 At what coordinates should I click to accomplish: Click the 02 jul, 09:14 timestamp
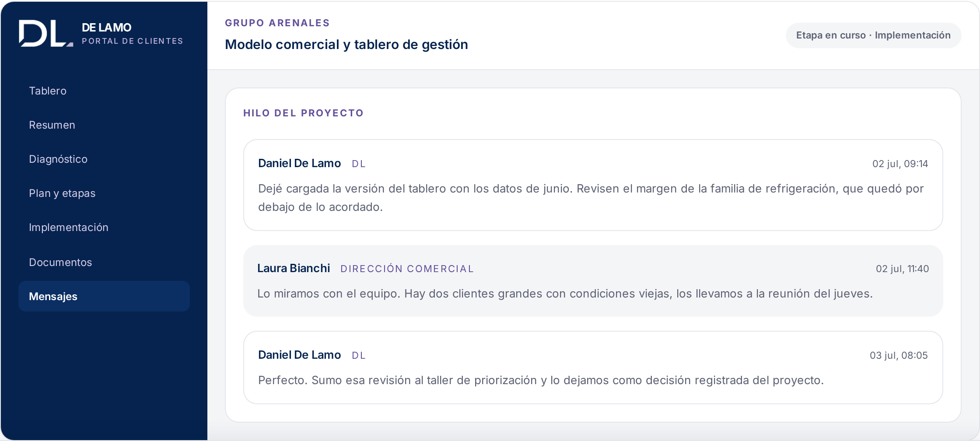[x=900, y=164]
